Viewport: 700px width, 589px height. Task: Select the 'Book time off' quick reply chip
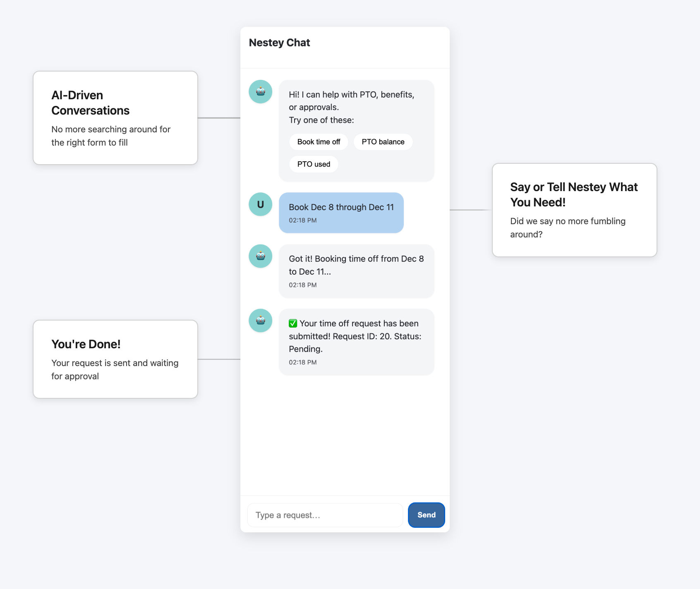coord(318,141)
